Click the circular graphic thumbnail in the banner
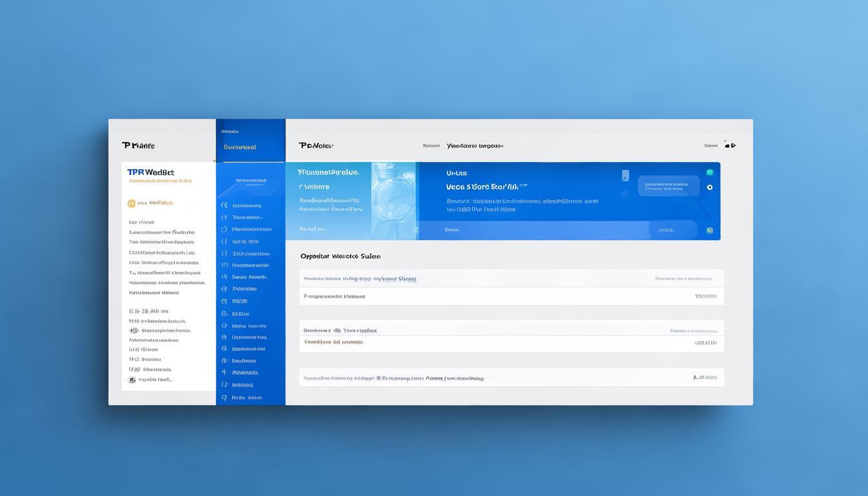The height and width of the screenshot is (496, 868). [x=394, y=200]
